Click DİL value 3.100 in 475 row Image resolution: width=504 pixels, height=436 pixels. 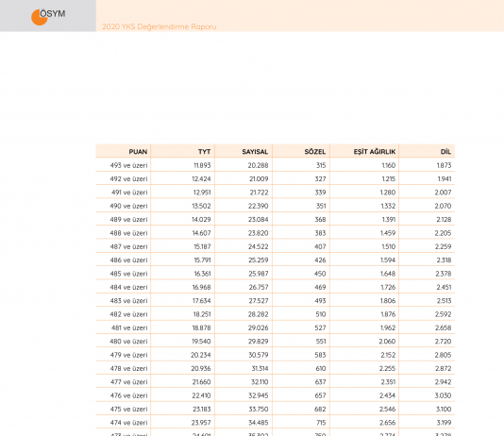coord(444,409)
